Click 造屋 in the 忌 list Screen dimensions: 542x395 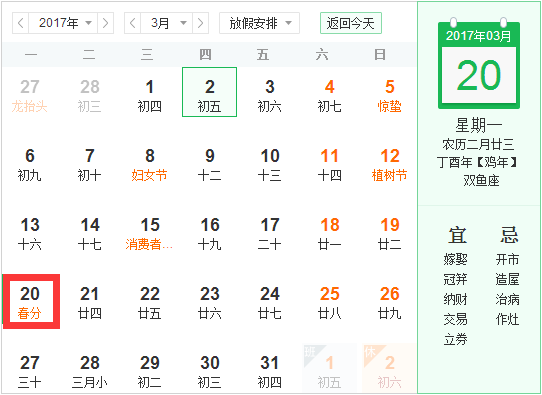pyautogui.click(x=507, y=279)
